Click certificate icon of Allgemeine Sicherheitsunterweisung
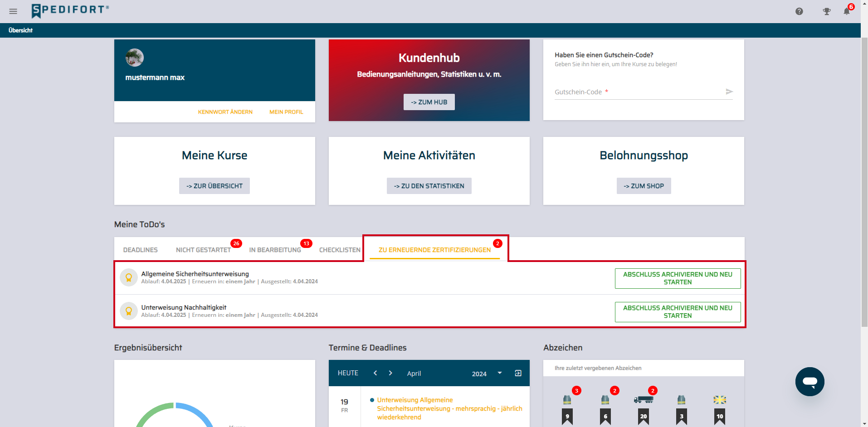Viewport: 868px width, 427px height. click(129, 277)
